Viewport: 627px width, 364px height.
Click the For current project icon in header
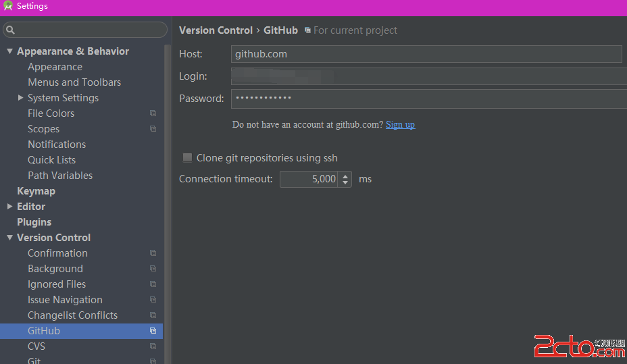pos(307,30)
